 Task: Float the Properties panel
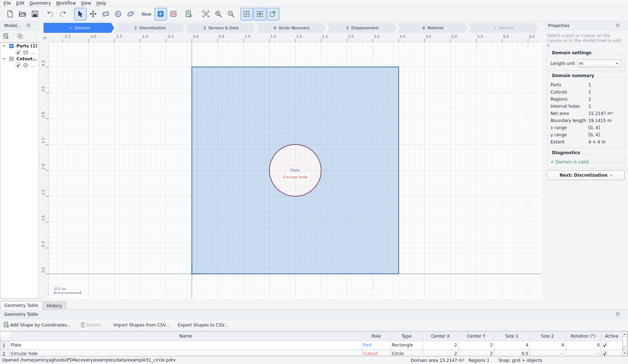pyautogui.click(x=618, y=25)
